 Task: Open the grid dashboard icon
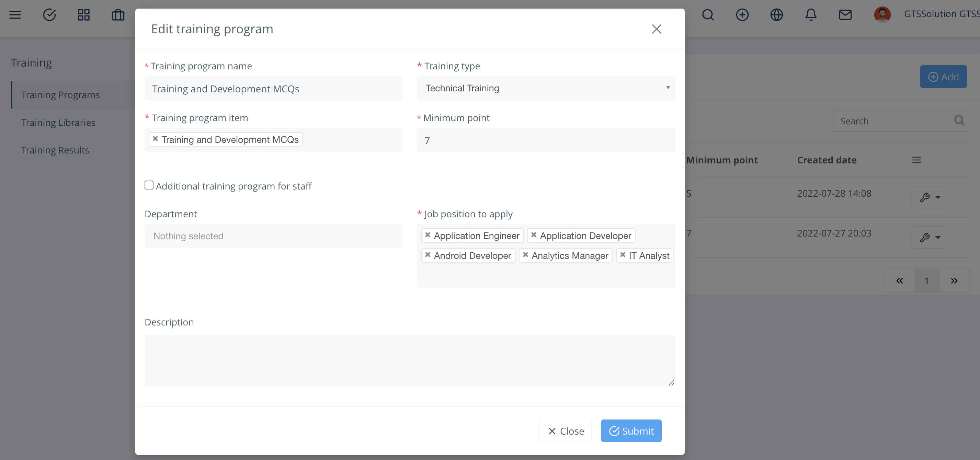(84, 15)
